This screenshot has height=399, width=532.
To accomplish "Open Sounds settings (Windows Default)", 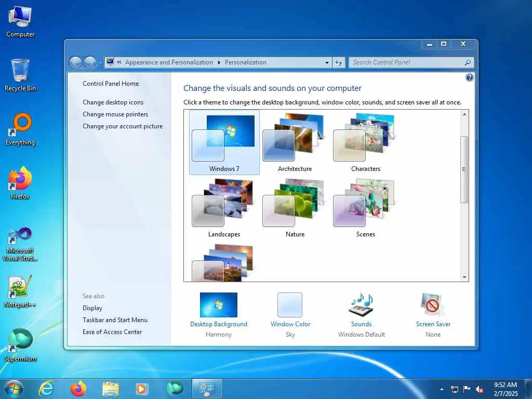I will coord(362,315).
